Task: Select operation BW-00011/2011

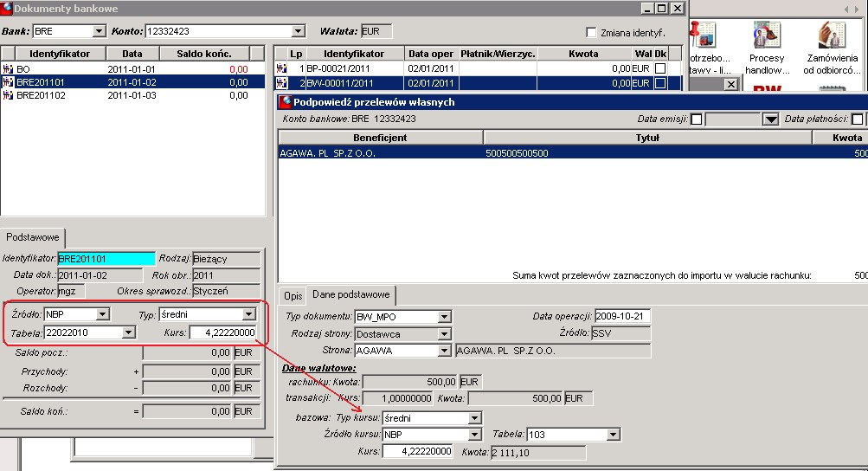Action: [x=479, y=83]
